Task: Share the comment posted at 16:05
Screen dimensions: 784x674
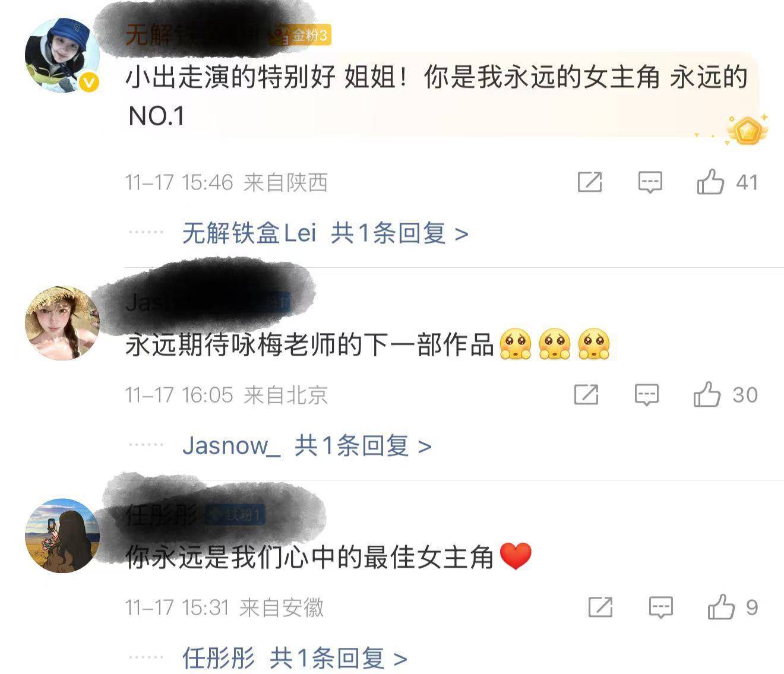Action: (586, 394)
